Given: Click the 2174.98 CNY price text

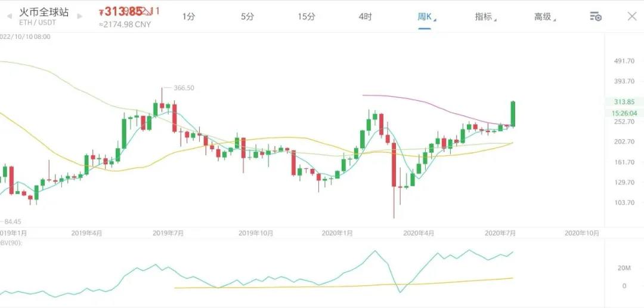Looking at the screenshot, I should (x=125, y=24).
